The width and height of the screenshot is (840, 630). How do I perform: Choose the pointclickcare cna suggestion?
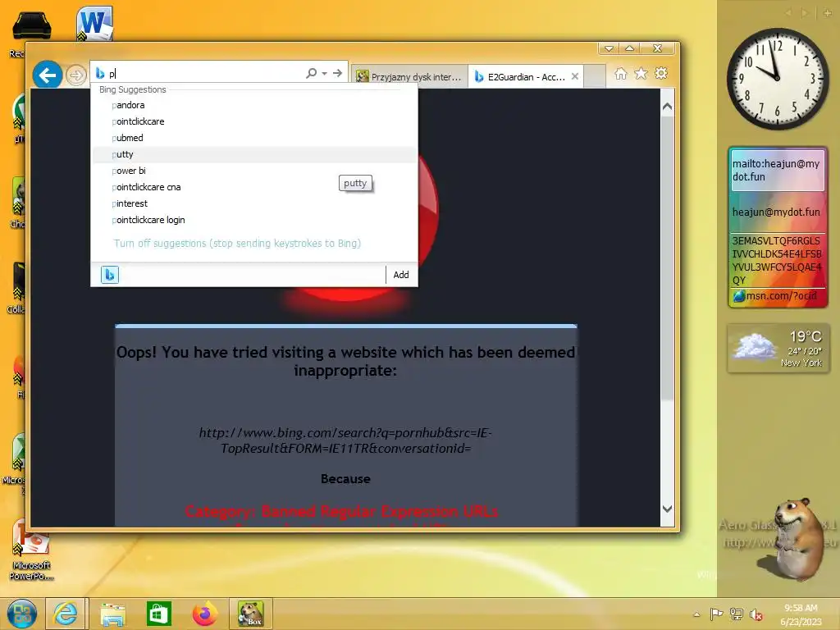pyautogui.click(x=254, y=187)
